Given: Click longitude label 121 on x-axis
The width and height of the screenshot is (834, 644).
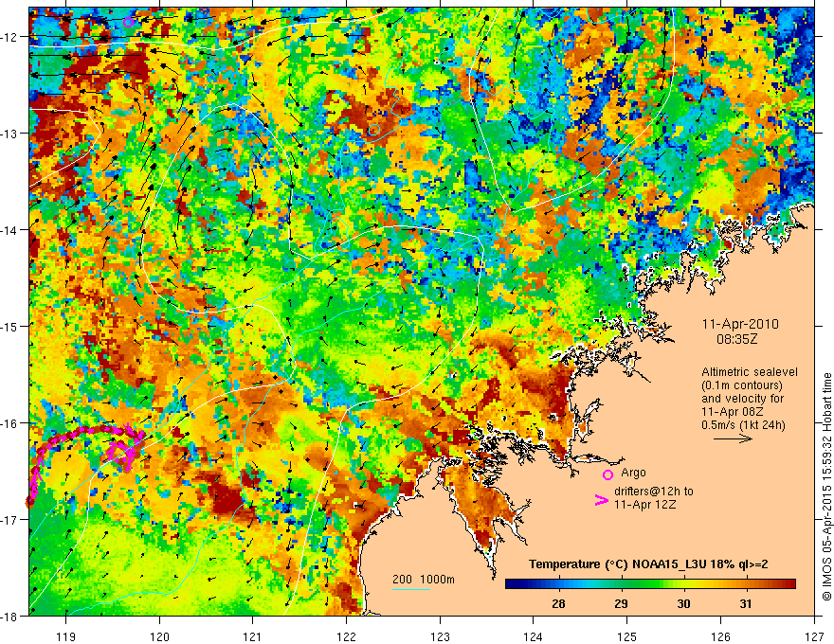Looking at the screenshot, I should [253, 636].
